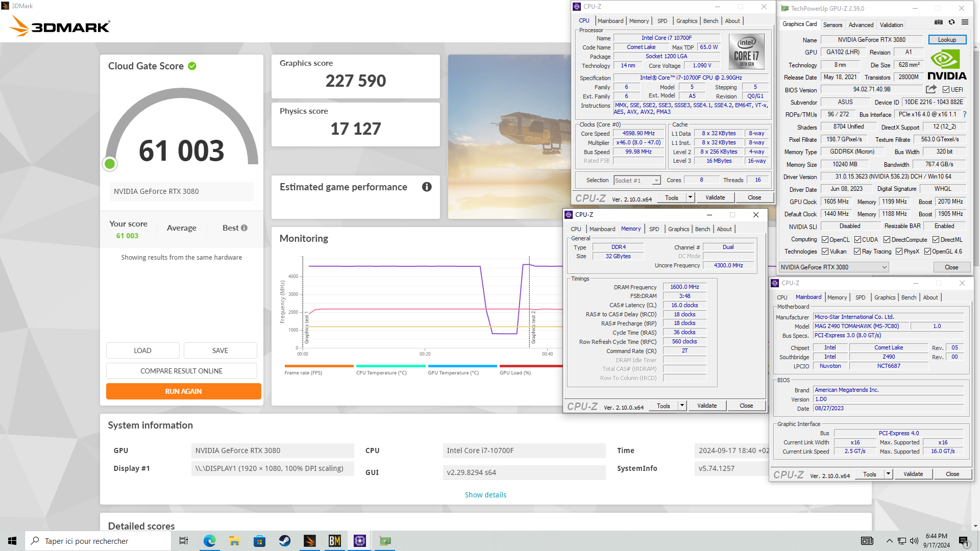This screenshot has width=980, height=551.
Task: Click the CPU Temperature green legend bar
Action: coord(390,366)
